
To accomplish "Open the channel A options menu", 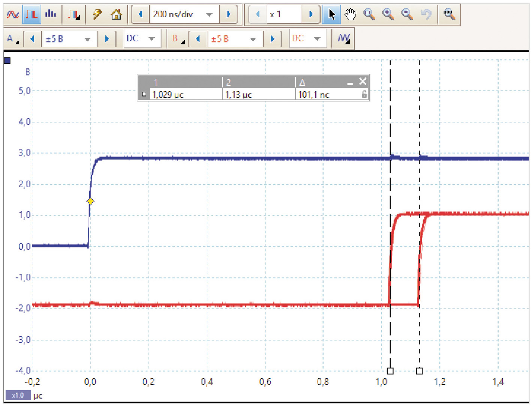I will click(12, 39).
